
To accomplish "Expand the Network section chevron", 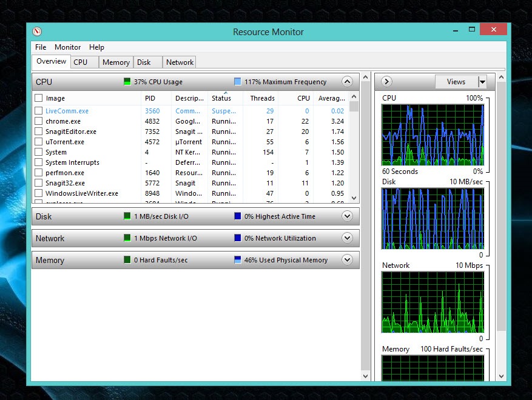I will point(347,238).
